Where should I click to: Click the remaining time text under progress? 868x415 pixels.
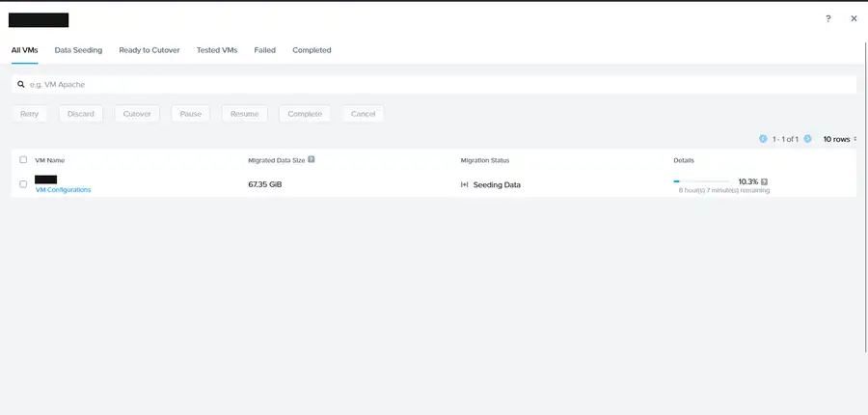click(724, 190)
